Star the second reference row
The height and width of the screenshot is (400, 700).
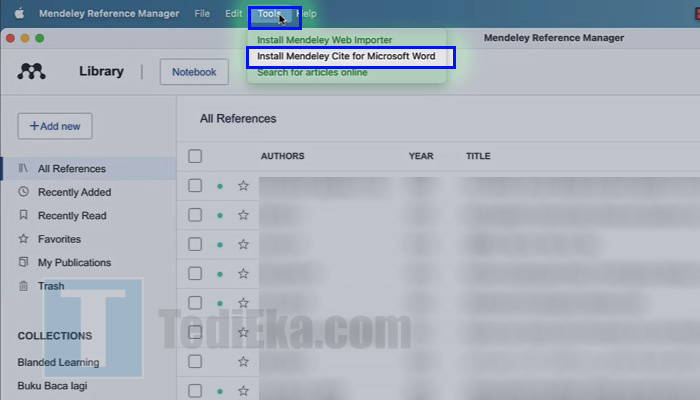coord(243,215)
